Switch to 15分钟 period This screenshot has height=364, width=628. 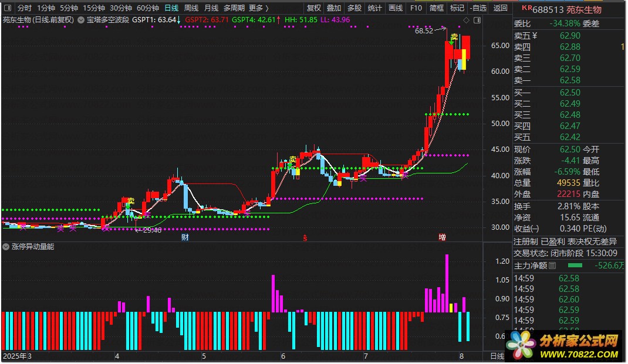tap(94, 8)
